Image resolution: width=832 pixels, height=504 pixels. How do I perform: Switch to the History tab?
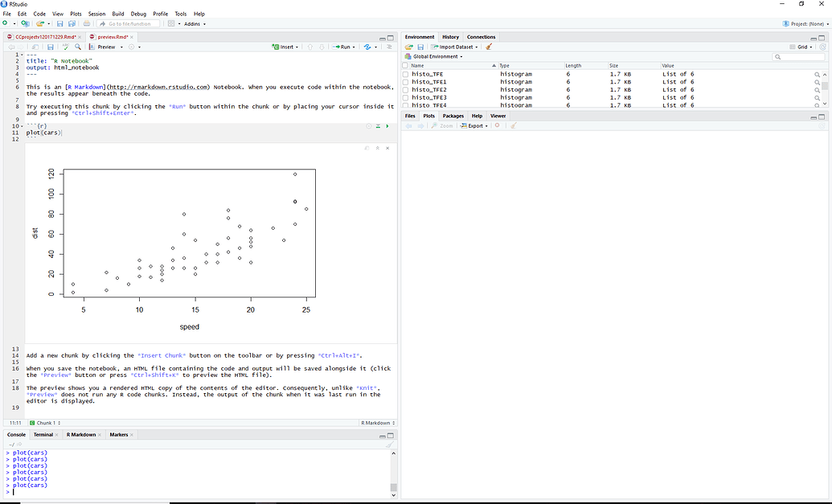tap(450, 37)
